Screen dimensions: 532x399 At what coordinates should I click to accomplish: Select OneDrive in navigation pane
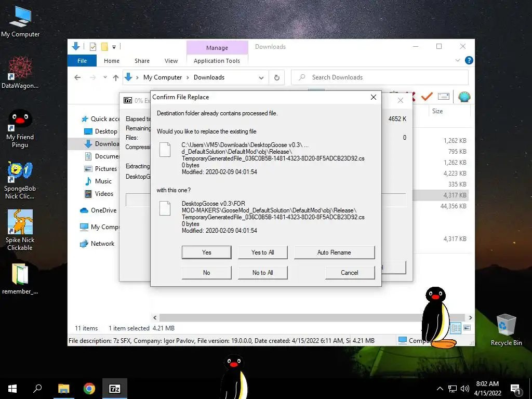pos(98,210)
